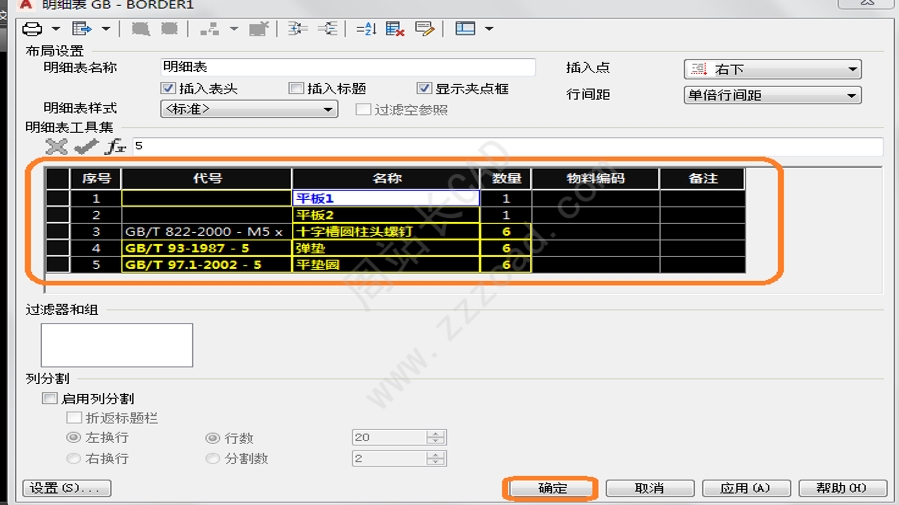Click in the 明细表名称 text field
Viewport: 899px width, 505px height.
(x=348, y=68)
